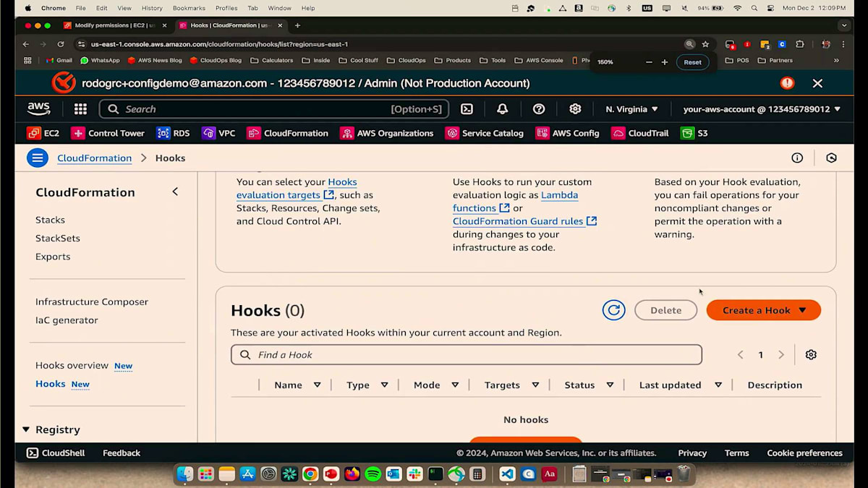Click the Reset zoom button
The width and height of the screenshot is (868, 488).
pyautogui.click(x=692, y=62)
